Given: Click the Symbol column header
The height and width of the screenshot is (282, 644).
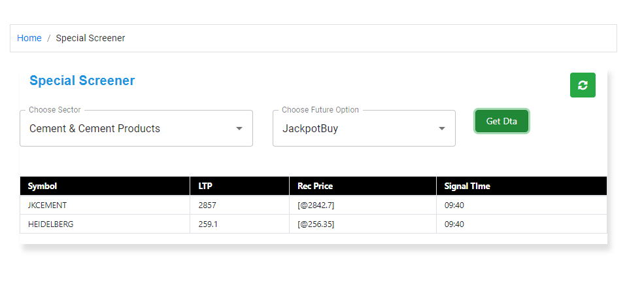Looking at the screenshot, I should (x=105, y=186).
